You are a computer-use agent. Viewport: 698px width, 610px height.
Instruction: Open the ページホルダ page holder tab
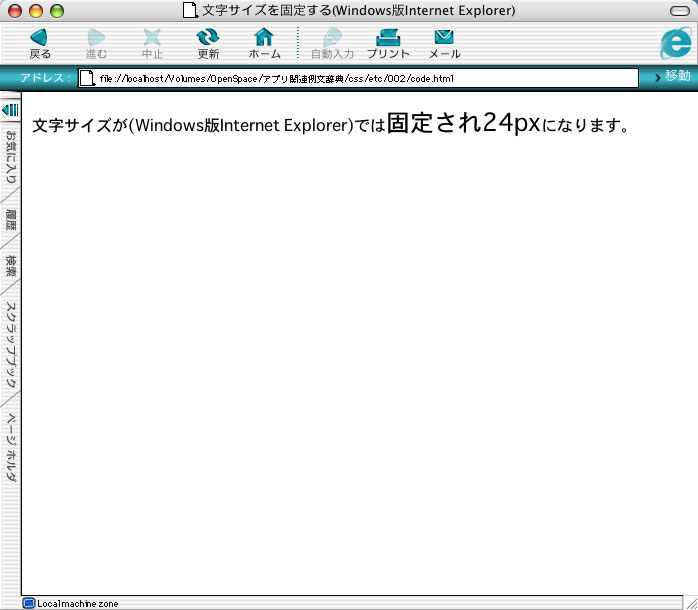coord(11,447)
